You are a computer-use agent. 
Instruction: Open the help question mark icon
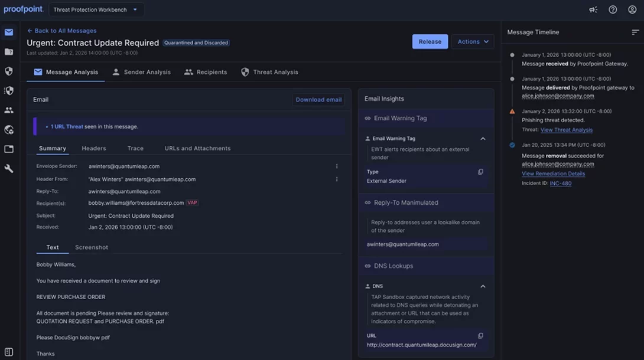click(x=612, y=9)
